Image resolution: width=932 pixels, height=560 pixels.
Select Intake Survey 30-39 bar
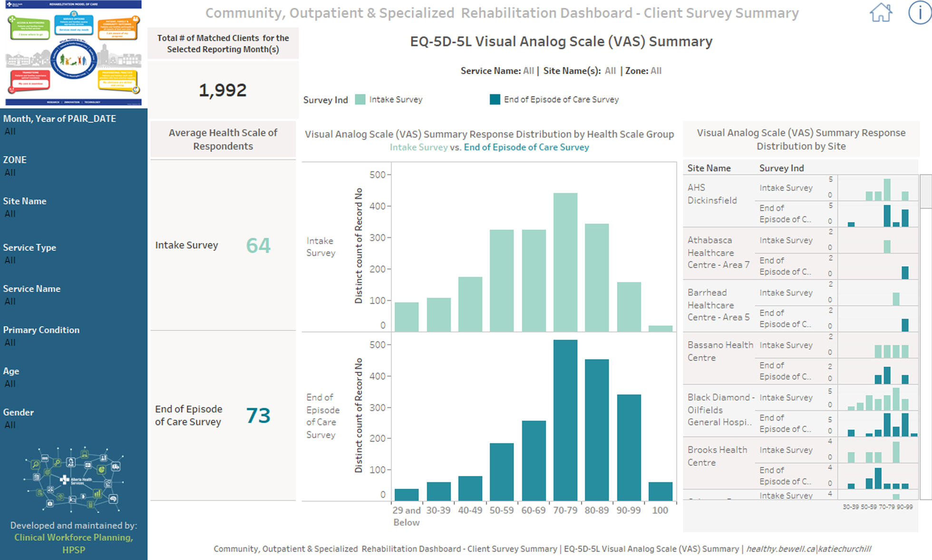[x=438, y=315]
